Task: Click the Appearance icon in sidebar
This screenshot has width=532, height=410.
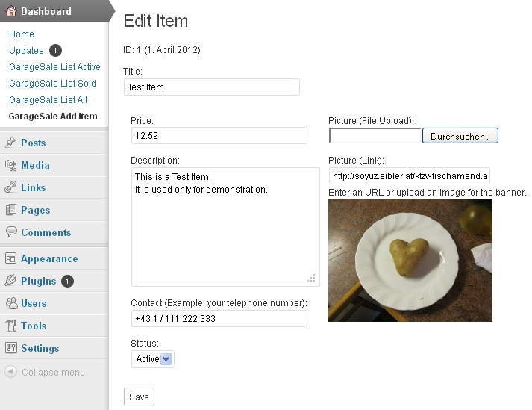Action: point(11,258)
